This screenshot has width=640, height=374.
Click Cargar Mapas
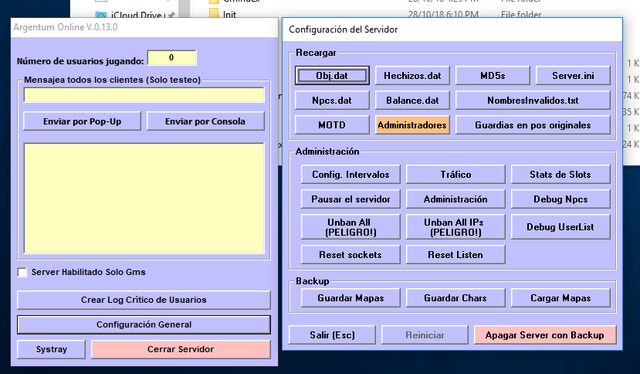(x=560, y=298)
